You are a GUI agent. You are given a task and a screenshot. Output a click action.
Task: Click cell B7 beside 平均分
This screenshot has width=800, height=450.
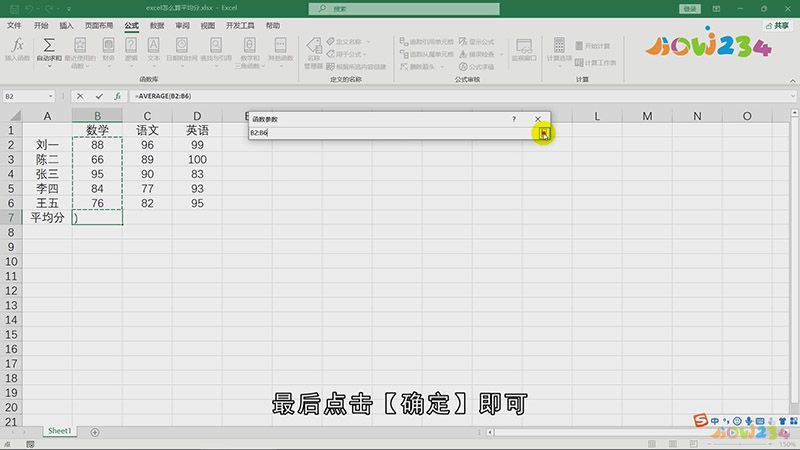tap(97, 218)
